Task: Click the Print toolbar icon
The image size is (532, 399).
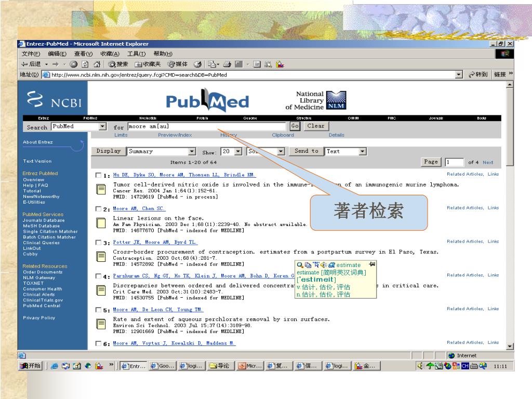Action: [228, 64]
